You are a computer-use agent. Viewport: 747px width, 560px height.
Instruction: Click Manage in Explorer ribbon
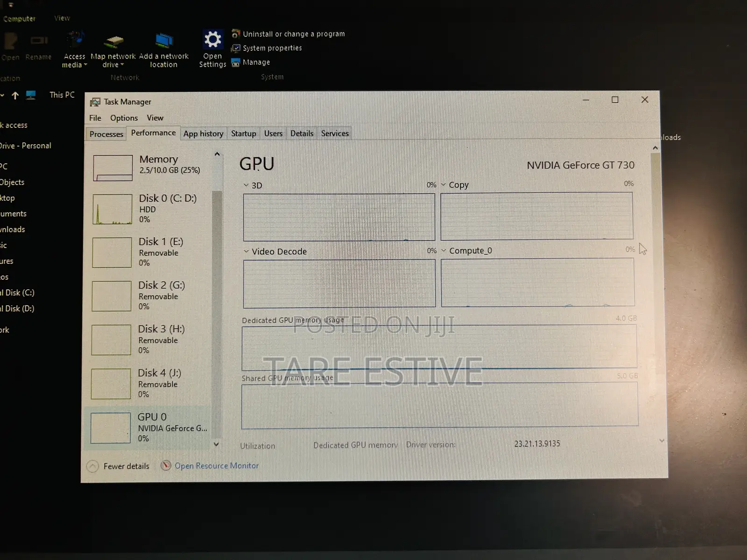[x=251, y=62]
